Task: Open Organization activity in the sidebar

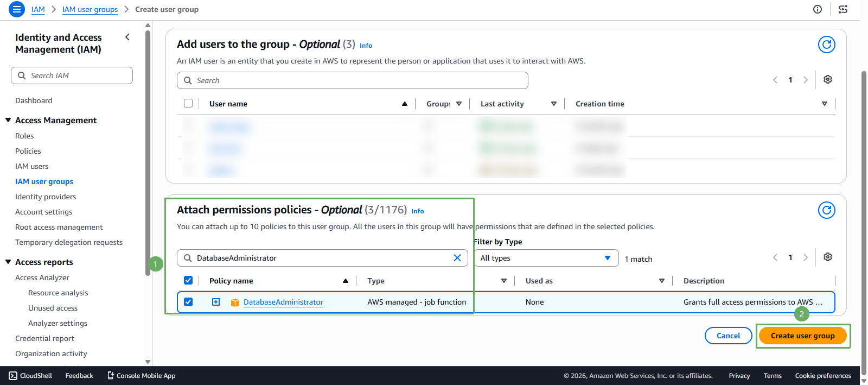Action: (51, 354)
